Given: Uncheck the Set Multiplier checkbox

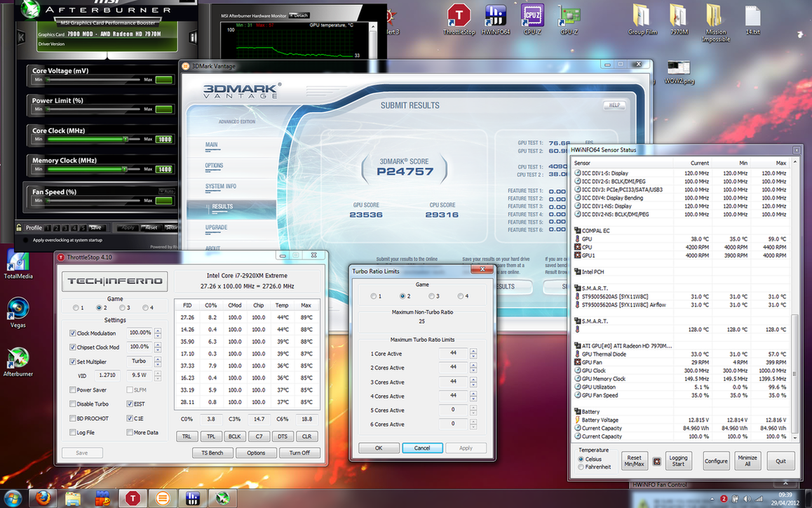Looking at the screenshot, I should [x=72, y=362].
